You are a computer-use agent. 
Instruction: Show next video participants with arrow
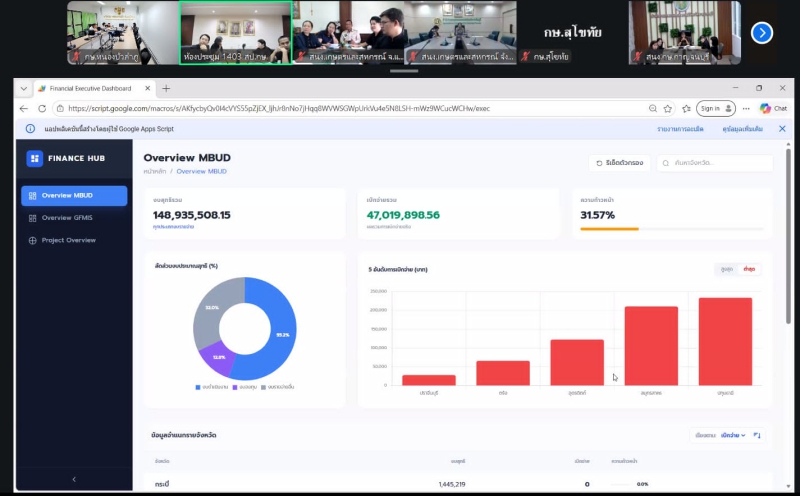click(x=762, y=32)
